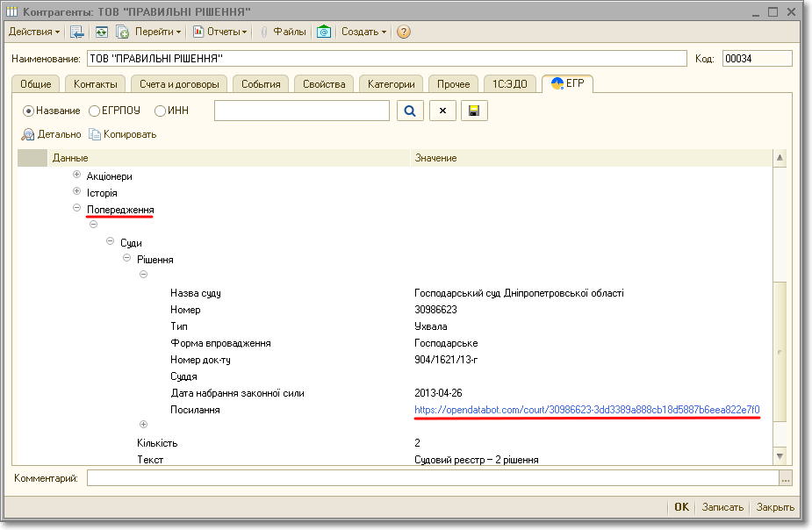Viewport: 812px width, 530px height.
Task: Click the refresh icon in toolbar
Action: coord(102,32)
